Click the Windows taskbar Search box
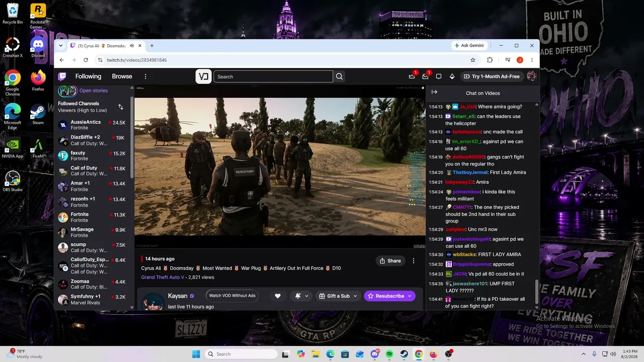 click(242, 354)
